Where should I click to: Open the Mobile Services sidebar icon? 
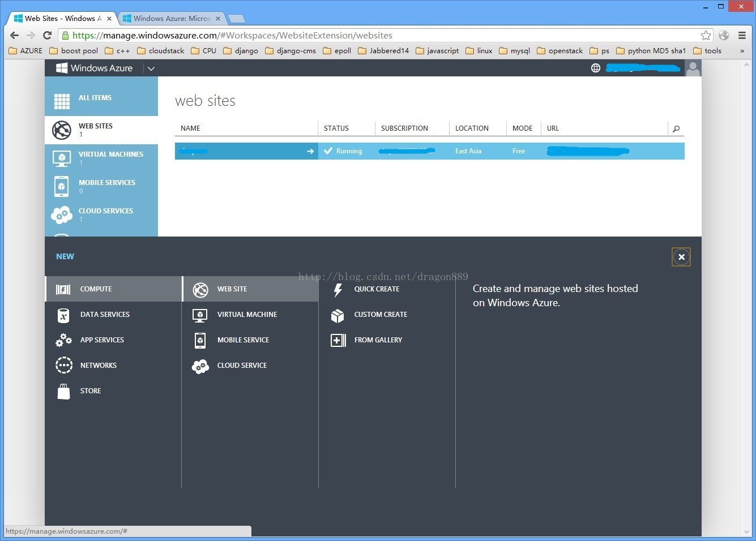click(x=62, y=186)
